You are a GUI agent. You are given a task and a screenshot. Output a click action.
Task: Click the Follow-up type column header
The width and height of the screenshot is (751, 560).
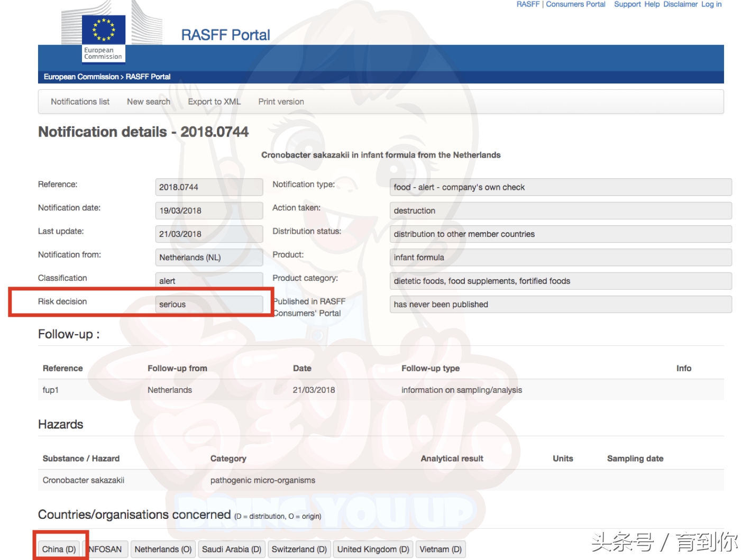tap(431, 369)
